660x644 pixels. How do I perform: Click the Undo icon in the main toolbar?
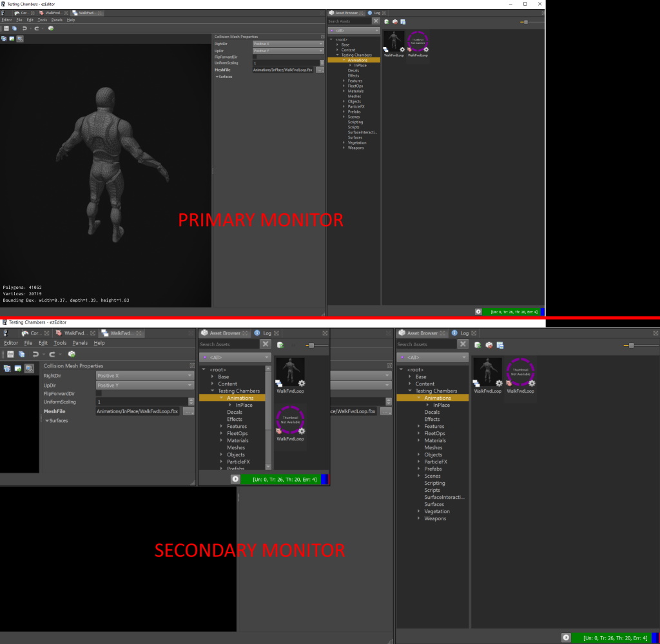click(25, 28)
